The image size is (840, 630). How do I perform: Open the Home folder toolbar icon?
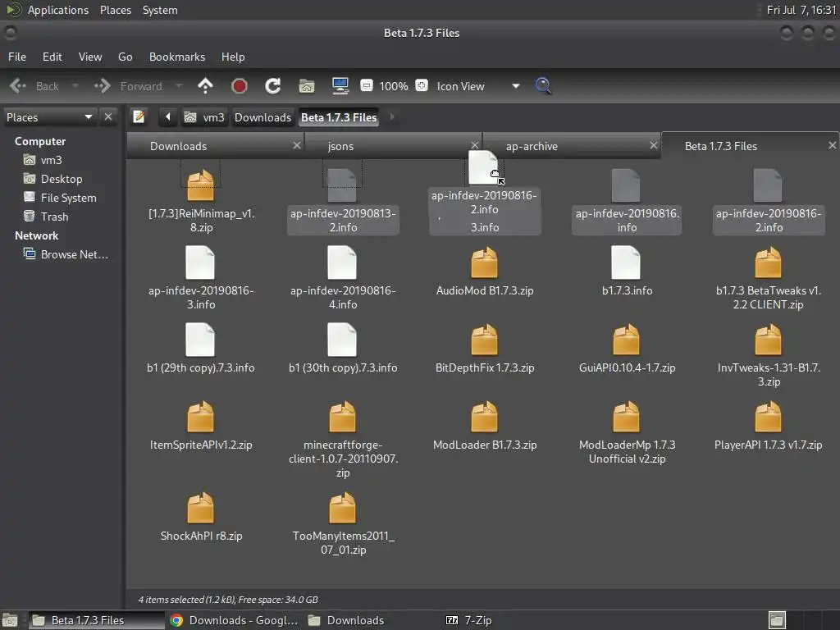tap(307, 85)
